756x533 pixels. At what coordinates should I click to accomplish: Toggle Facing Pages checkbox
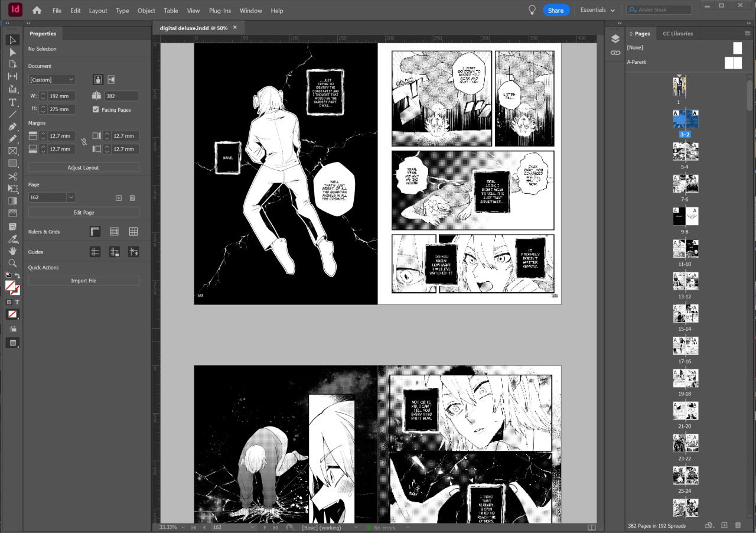[x=96, y=110]
